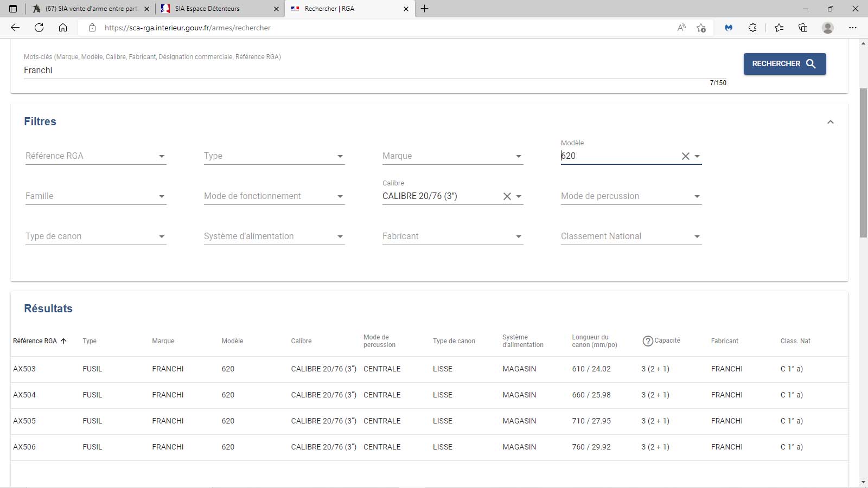Open the Type filter dropdown
The image size is (868, 488).
pos(274,156)
